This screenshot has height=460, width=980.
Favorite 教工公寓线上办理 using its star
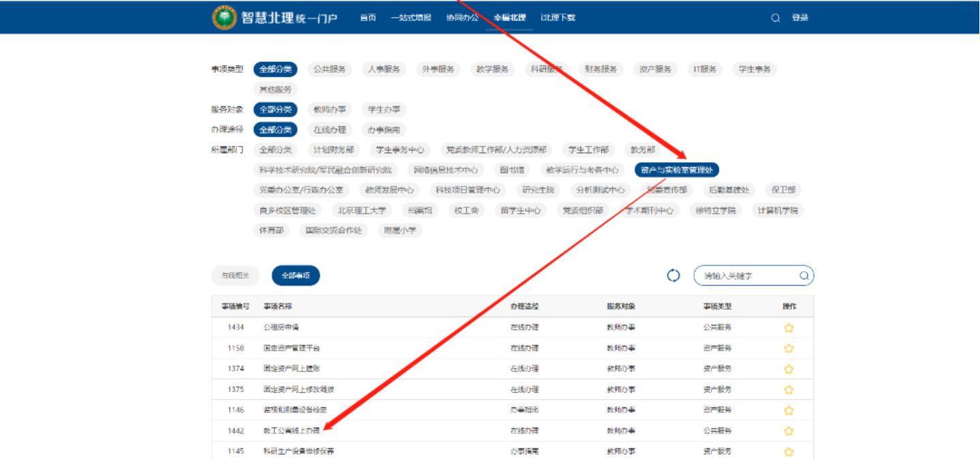[789, 431]
